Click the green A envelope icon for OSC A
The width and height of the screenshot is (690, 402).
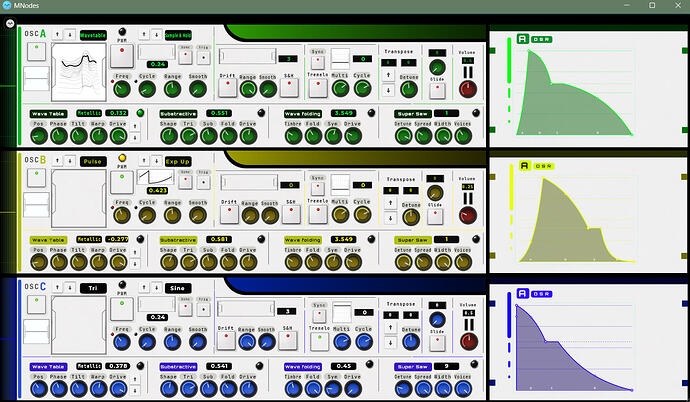pyautogui.click(x=522, y=39)
